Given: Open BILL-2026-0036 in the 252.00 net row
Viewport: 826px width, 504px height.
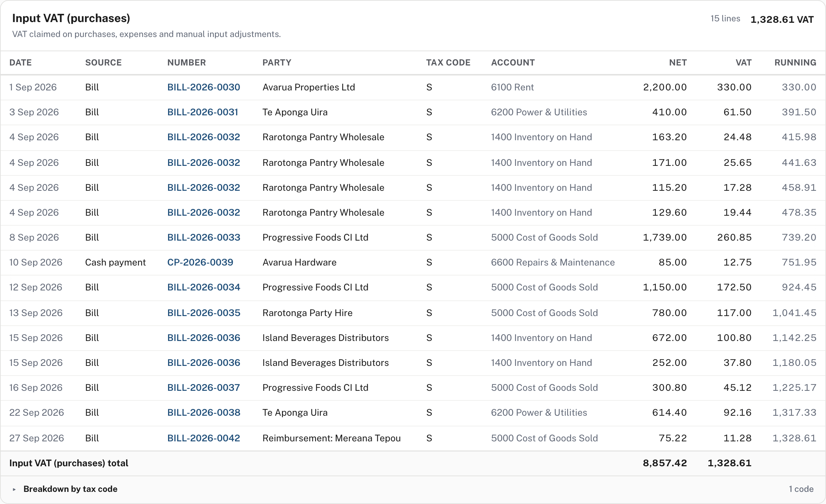Looking at the screenshot, I should tap(204, 363).
